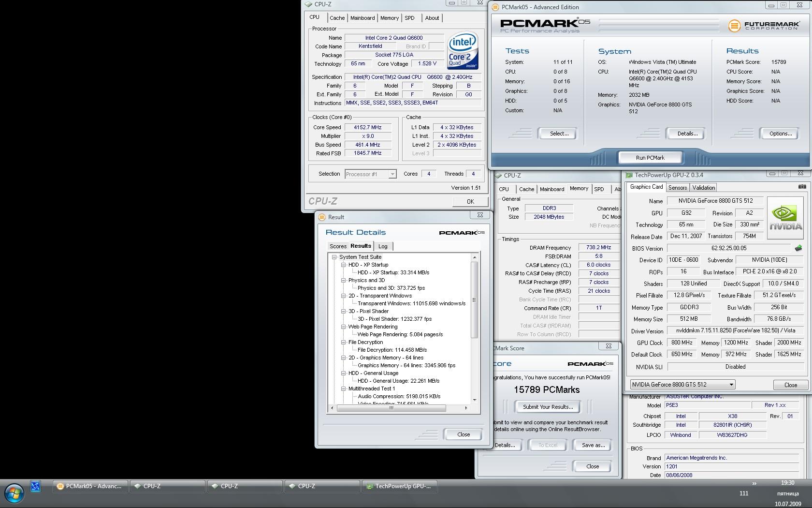Collapse Web Page Rendering node
812x508 pixels.
343,327
